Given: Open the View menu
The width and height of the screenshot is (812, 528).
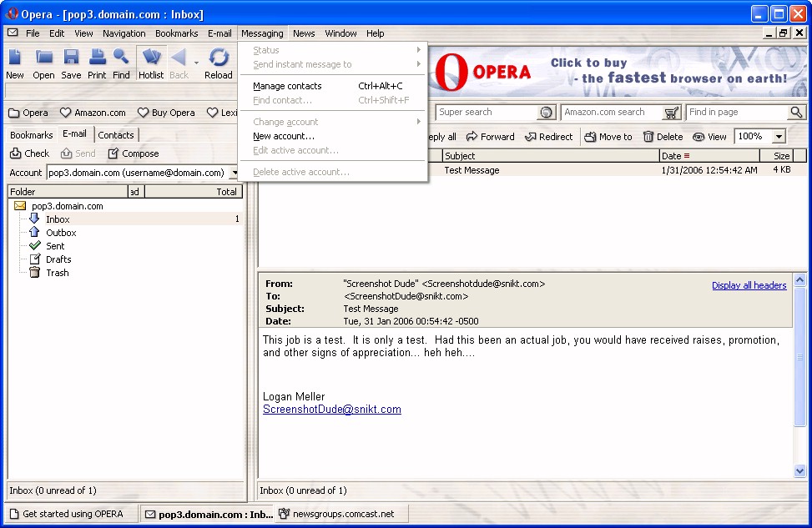Looking at the screenshot, I should point(84,33).
